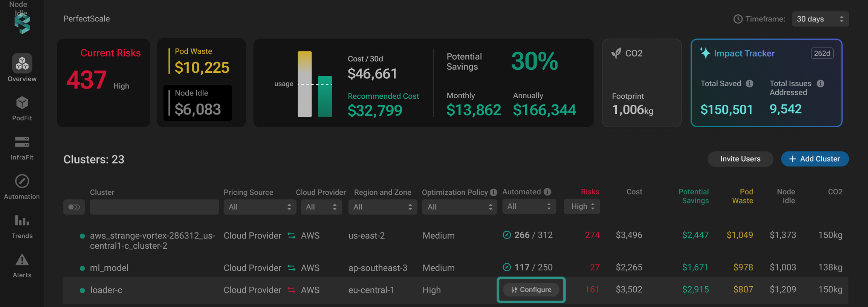Toggle the cluster list filter switch
This screenshot has width=868, height=307.
tap(74, 207)
